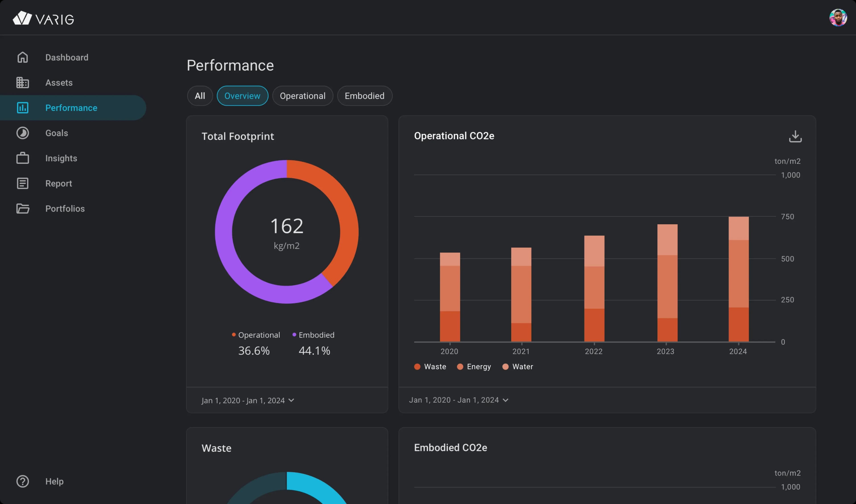Click the Performance page heading
Screen dimensions: 856x504
point(230,65)
